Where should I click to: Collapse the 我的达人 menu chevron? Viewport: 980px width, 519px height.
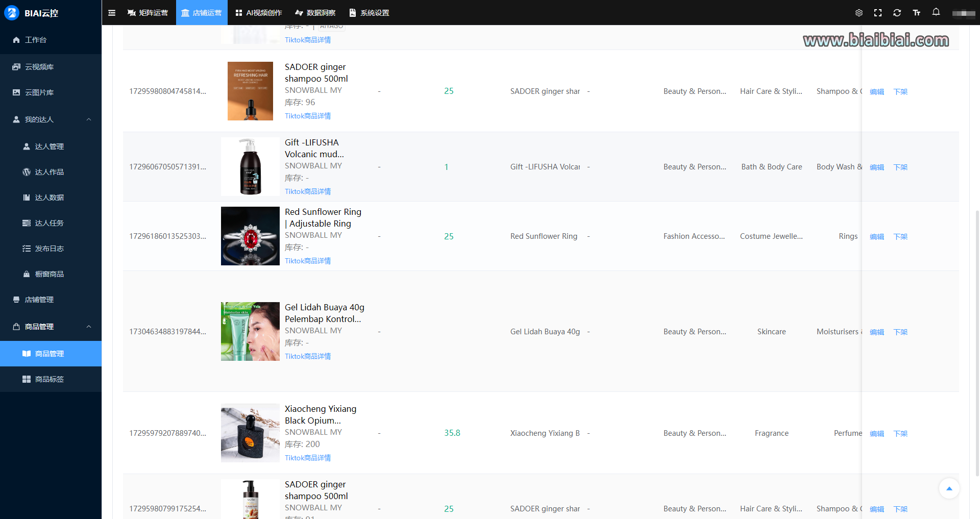pyautogui.click(x=89, y=119)
